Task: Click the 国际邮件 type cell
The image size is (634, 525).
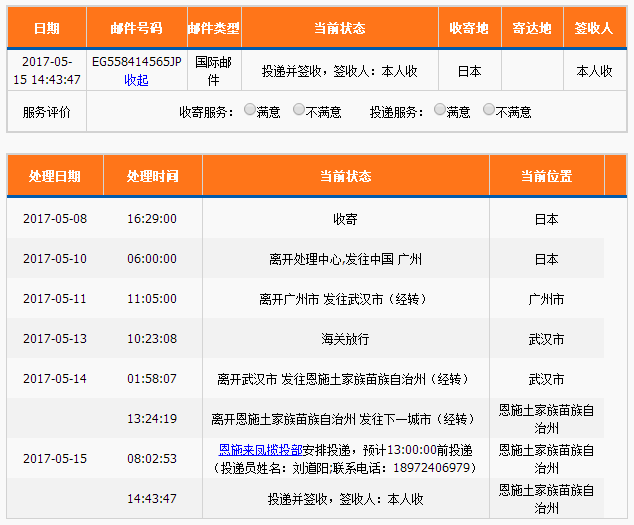Action: tap(213, 71)
